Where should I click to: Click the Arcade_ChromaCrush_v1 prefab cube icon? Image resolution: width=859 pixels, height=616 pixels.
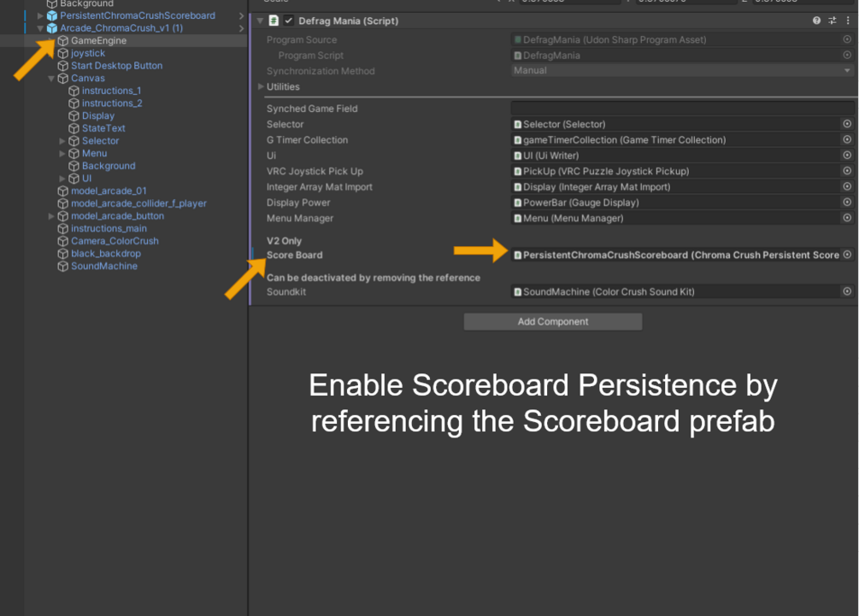52,28
